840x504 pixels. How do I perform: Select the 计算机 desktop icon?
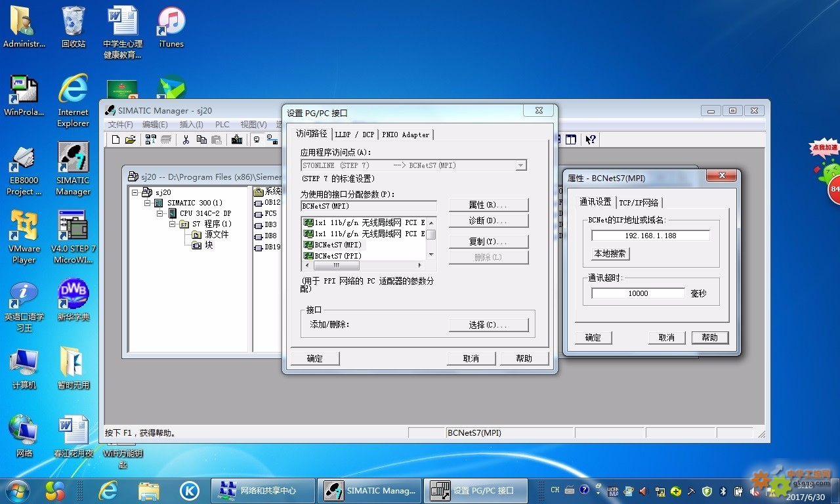click(24, 369)
